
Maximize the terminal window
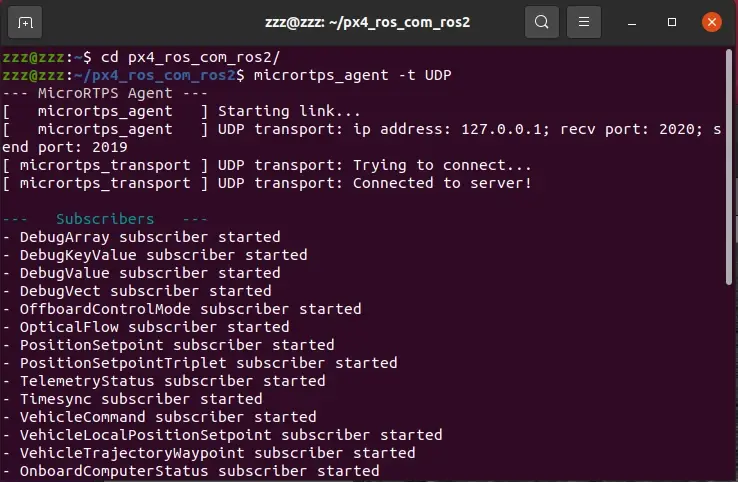672,22
